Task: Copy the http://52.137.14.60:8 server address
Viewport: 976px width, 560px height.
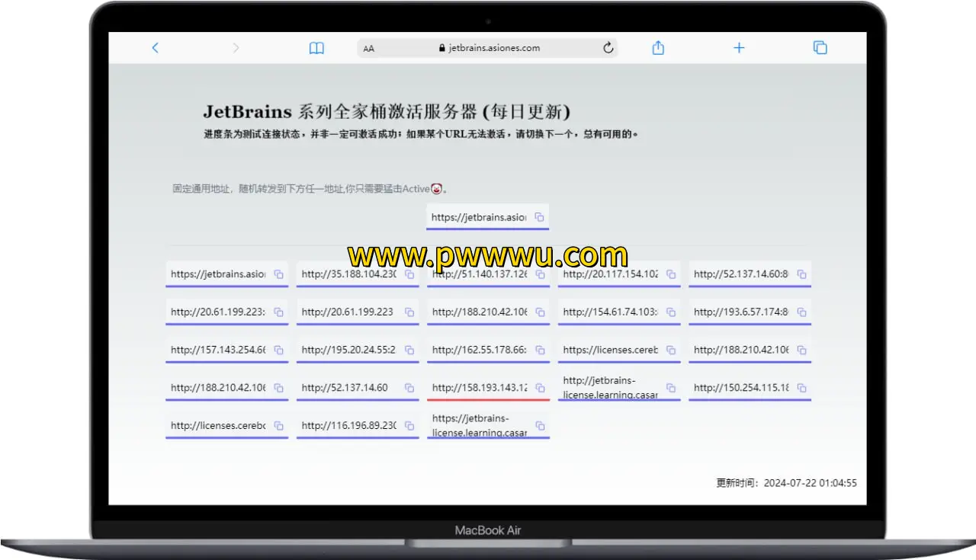Action: pos(801,274)
